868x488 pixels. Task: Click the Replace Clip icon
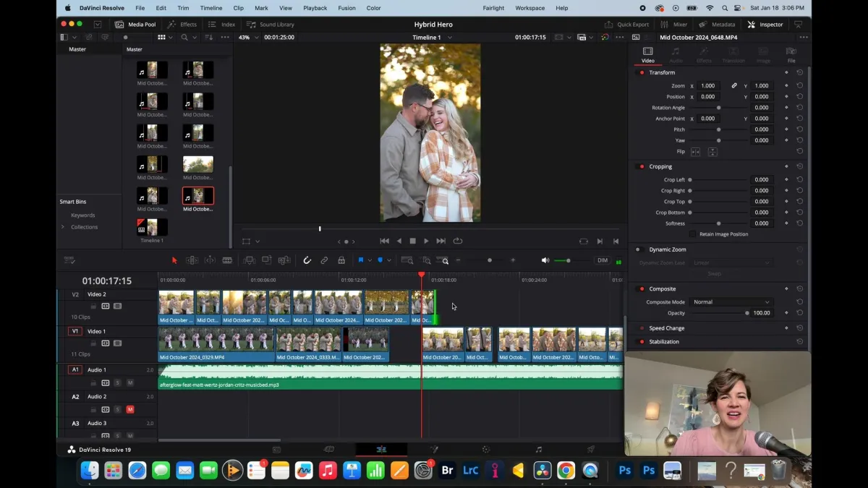coord(284,260)
